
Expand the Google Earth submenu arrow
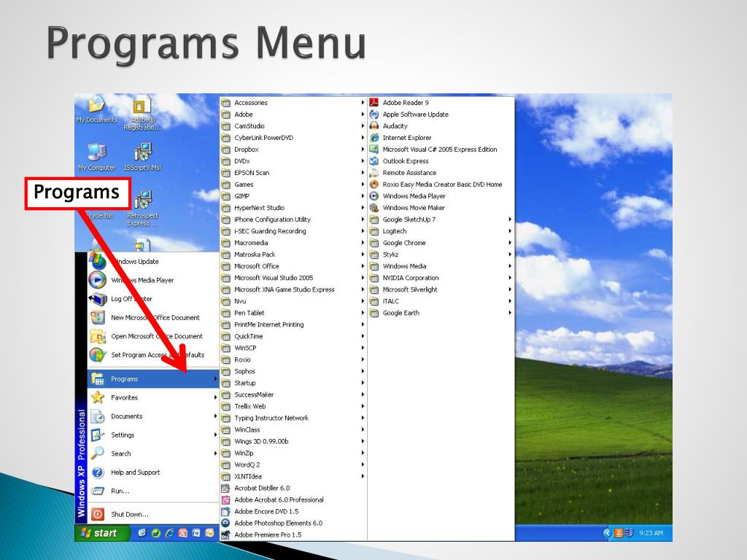click(x=510, y=313)
